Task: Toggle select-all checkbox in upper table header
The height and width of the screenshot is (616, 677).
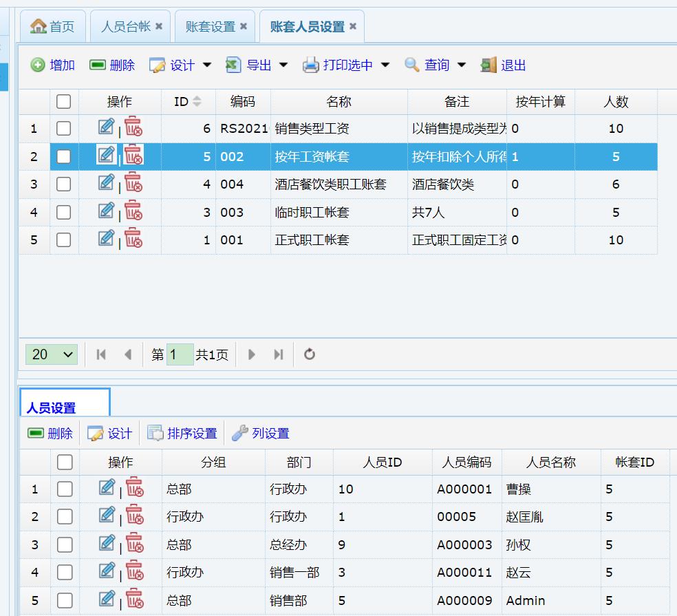Action: pos(63,102)
